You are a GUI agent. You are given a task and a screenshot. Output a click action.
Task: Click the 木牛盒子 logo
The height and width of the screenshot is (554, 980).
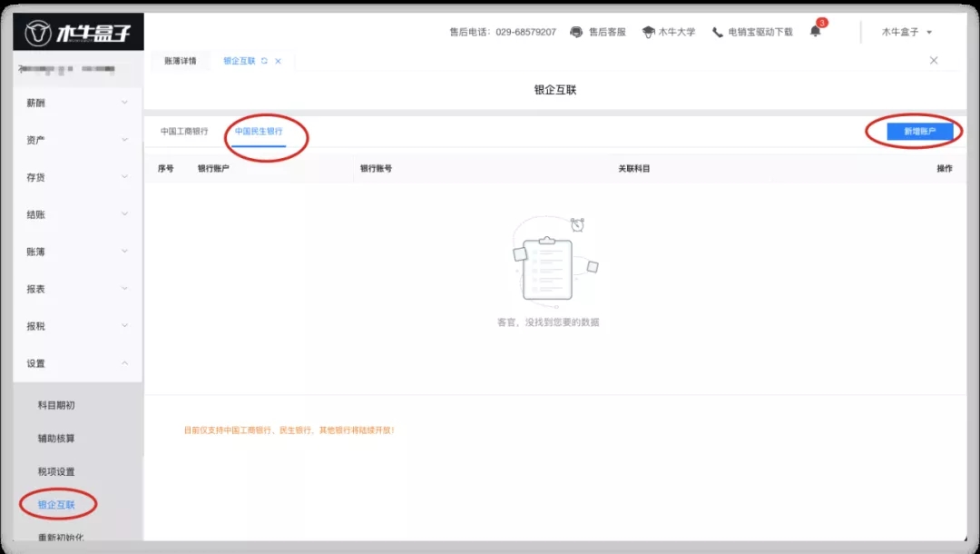[78, 33]
